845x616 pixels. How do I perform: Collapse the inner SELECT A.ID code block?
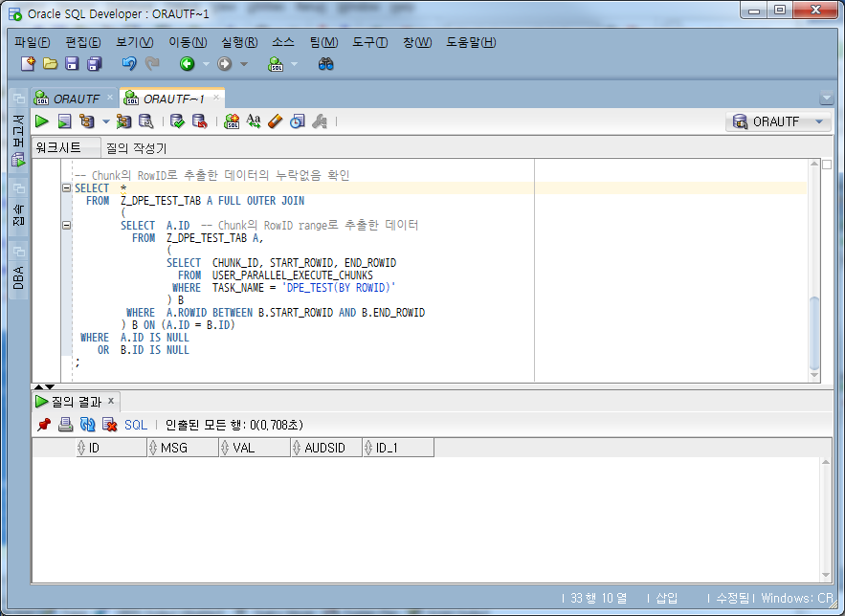point(66,225)
